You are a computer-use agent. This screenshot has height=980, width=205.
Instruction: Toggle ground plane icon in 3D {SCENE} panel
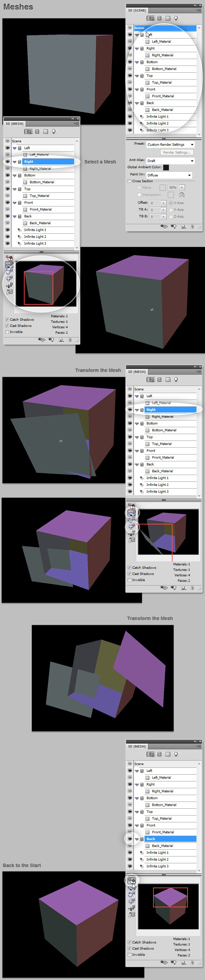(164, 226)
